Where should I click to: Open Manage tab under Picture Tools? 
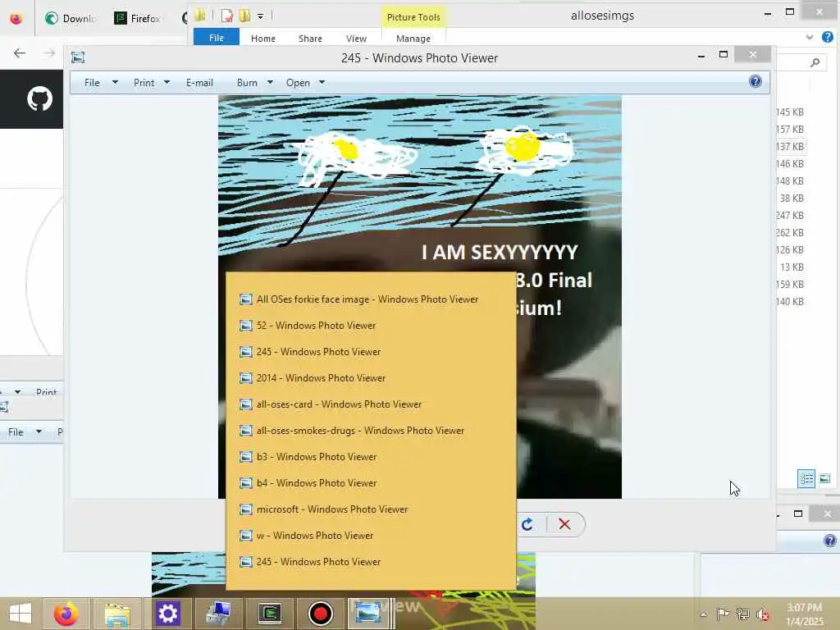pyautogui.click(x=413, y=38)
